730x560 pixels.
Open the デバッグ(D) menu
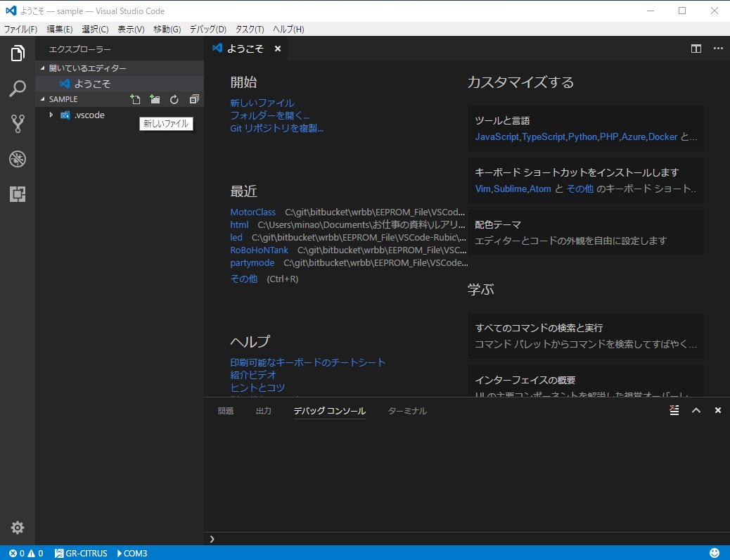(208, 30)
